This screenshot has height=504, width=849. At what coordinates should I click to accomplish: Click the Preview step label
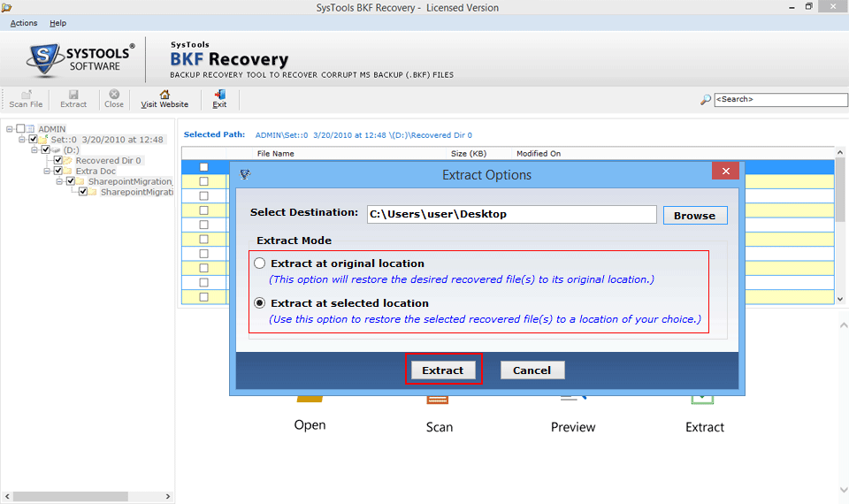pyautogui.click(x=573, y=427)
